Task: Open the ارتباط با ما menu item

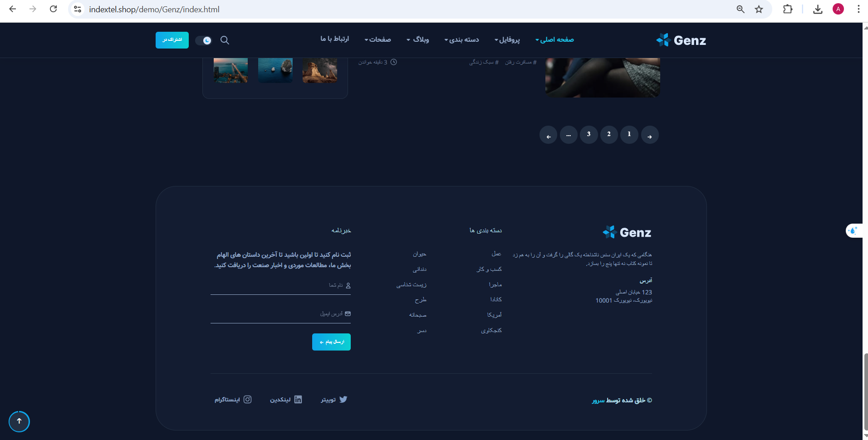Action: click(x=334, y=39)
